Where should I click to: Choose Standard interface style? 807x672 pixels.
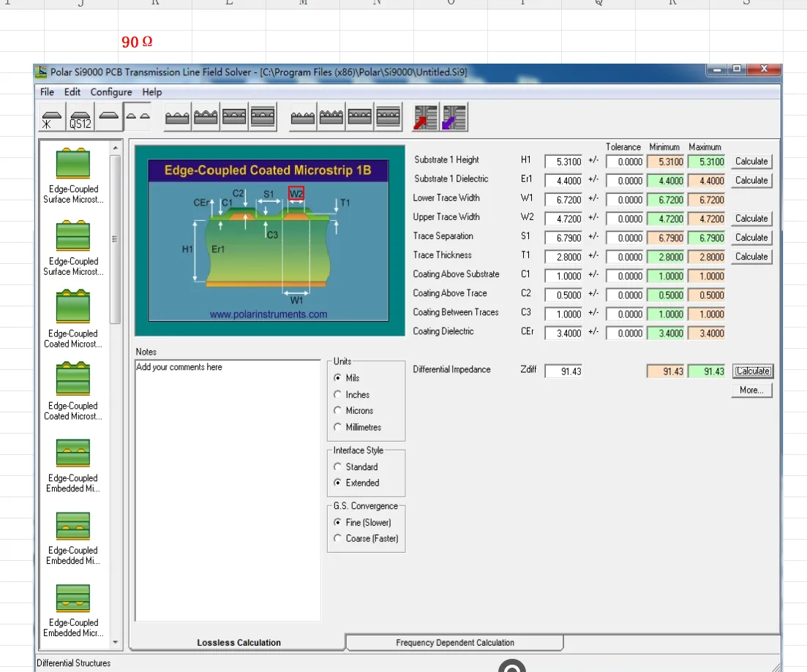coord(337,467)
